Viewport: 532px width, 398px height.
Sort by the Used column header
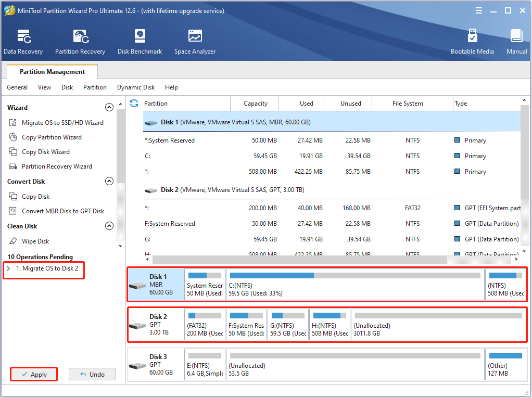[301, 104]
